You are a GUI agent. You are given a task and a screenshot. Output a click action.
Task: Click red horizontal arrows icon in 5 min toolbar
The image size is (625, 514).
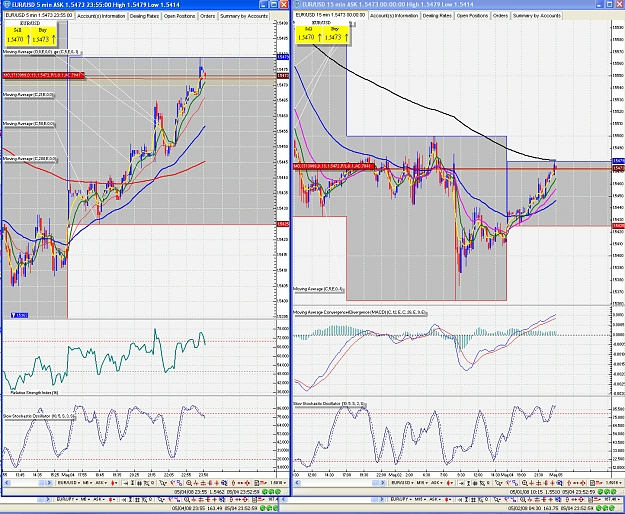[x=240, y=483]
